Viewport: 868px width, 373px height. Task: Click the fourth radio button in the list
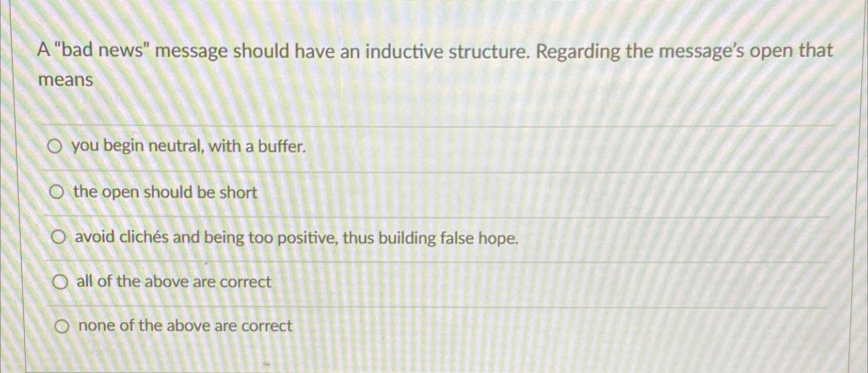click(x=61, y=282)
